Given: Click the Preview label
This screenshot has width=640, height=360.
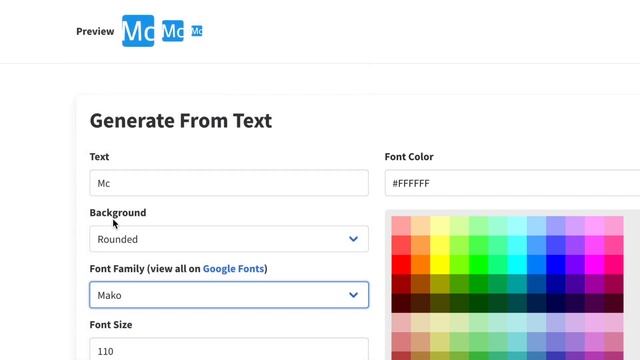Looking at the screenshot, I should [x=95, y=31].
